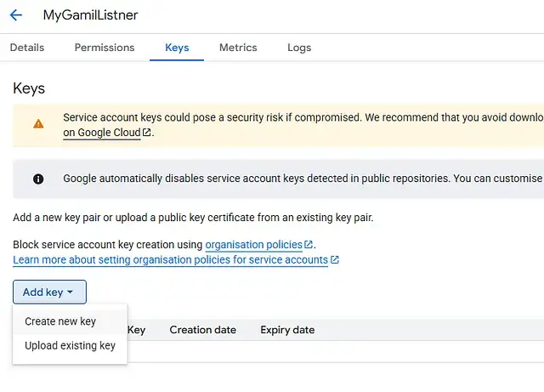Select the Keys tab
Screen dimensions: 544x392
pos(177,48)
